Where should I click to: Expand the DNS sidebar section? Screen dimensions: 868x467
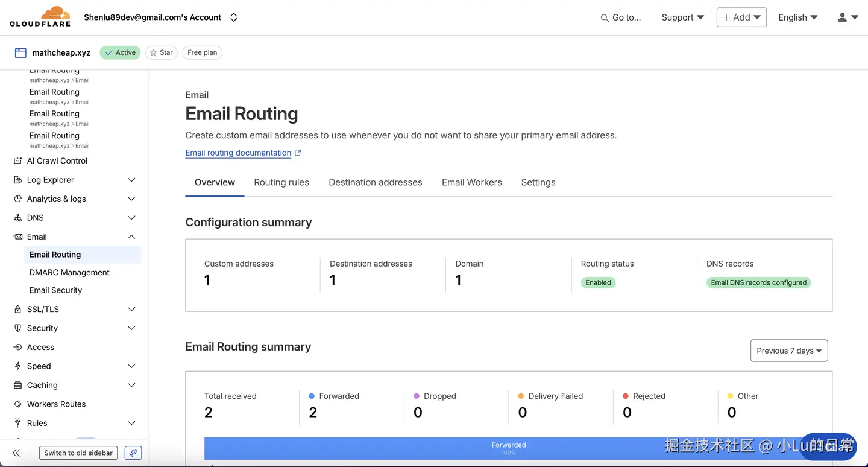click(131, 218)
